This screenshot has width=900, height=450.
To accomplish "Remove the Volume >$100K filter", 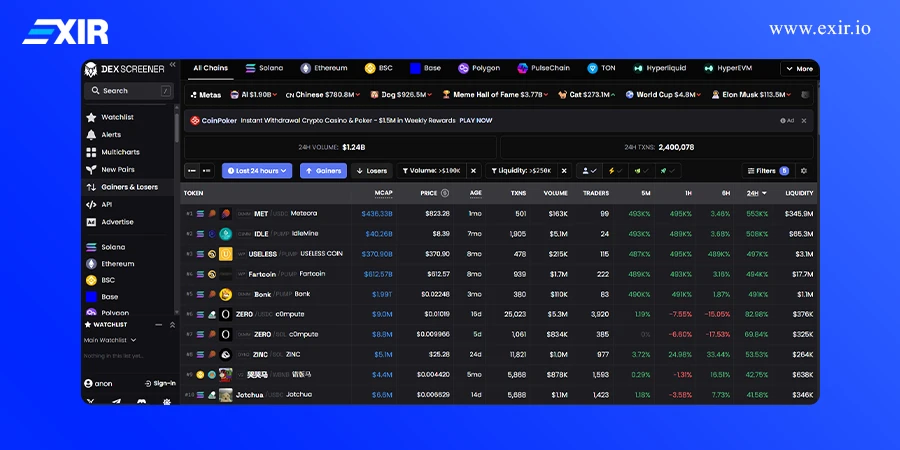I will point(473,171).
